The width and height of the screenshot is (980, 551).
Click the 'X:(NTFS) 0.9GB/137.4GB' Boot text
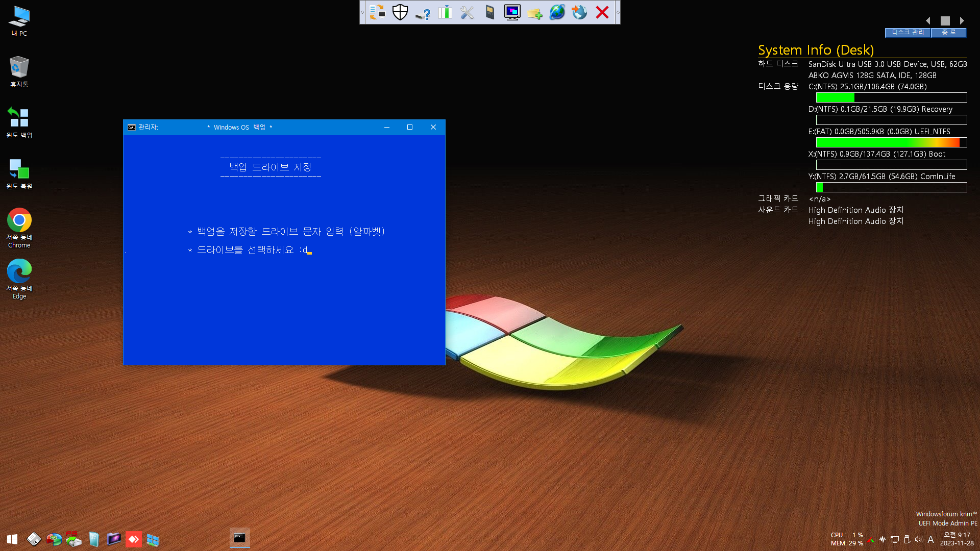tap(877, 154)
